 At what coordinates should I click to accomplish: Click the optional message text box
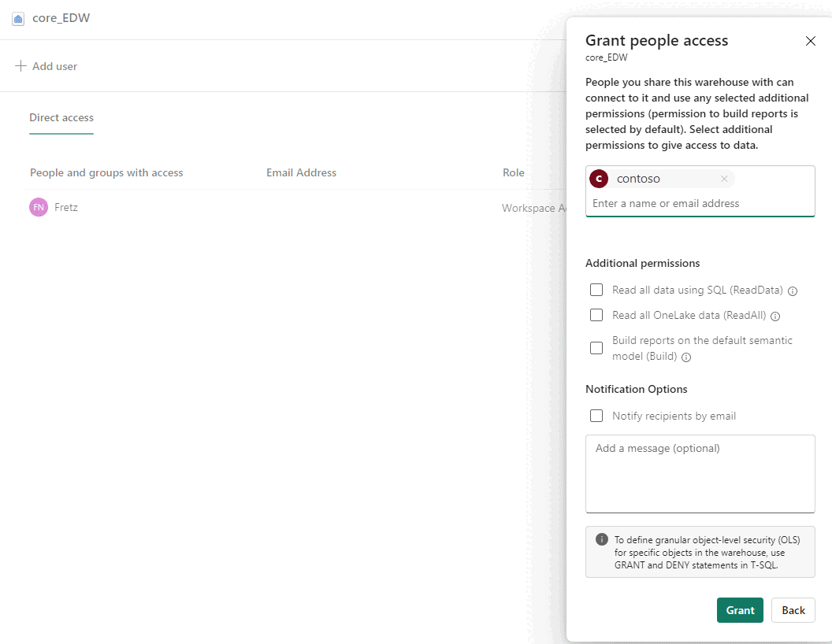pyautogui.click(x=700, y=473)
